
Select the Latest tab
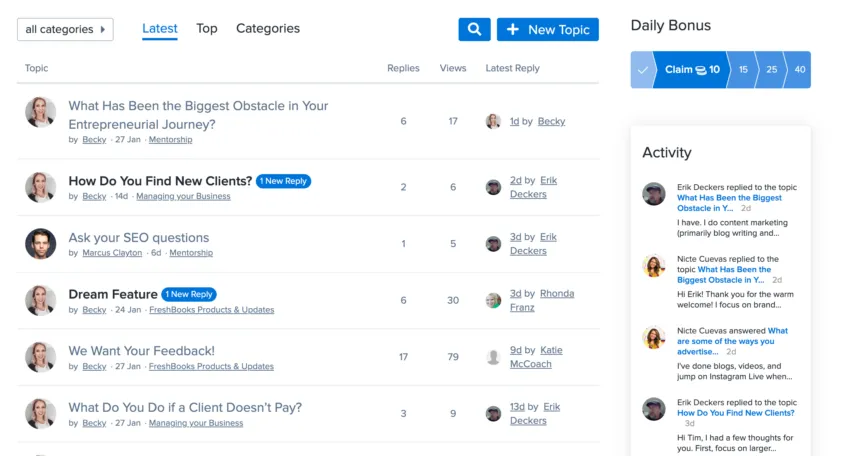click(x=160, y=29)
